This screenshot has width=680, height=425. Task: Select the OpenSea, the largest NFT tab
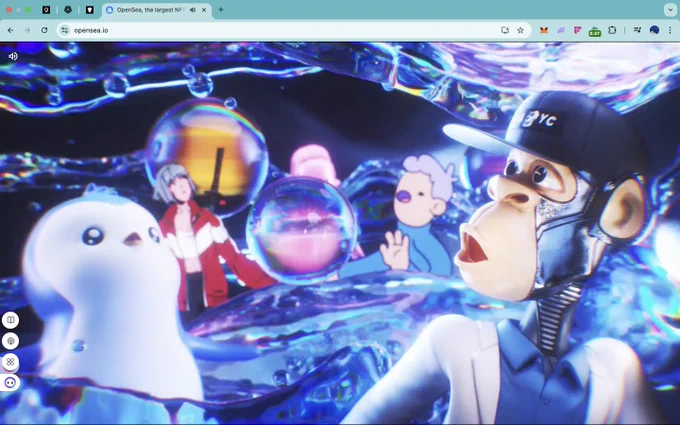point(157,10)
